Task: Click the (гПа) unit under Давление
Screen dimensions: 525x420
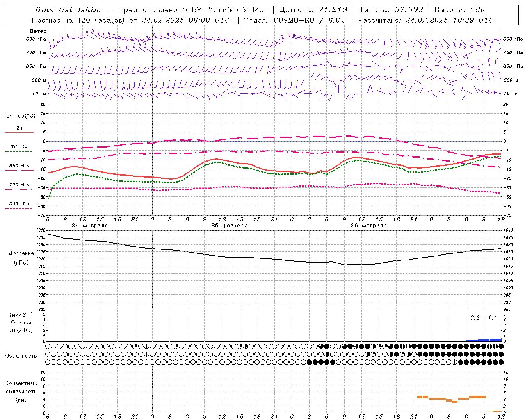Action: point(21,262)
